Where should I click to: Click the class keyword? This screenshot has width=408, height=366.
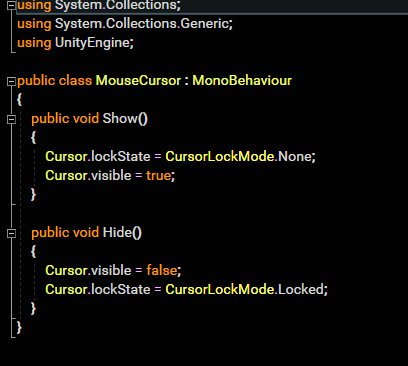click(75, 81)
